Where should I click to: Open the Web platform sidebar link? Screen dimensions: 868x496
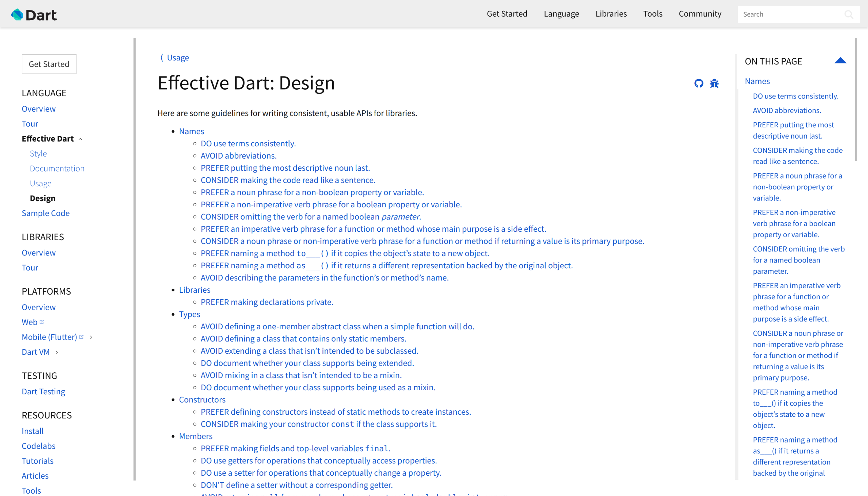click(x=29, y=322)
